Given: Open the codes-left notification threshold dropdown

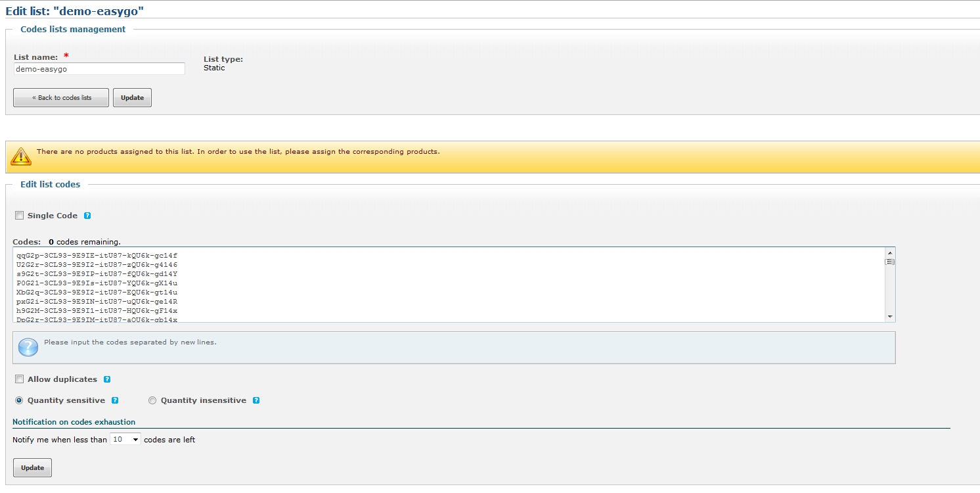Looking at the screenshot, I should 125,439.
